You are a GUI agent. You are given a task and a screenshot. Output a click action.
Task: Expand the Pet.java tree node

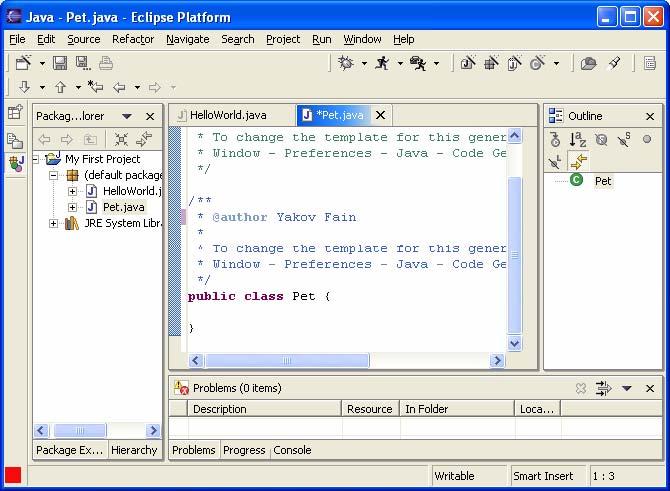[x=72, y=207]
